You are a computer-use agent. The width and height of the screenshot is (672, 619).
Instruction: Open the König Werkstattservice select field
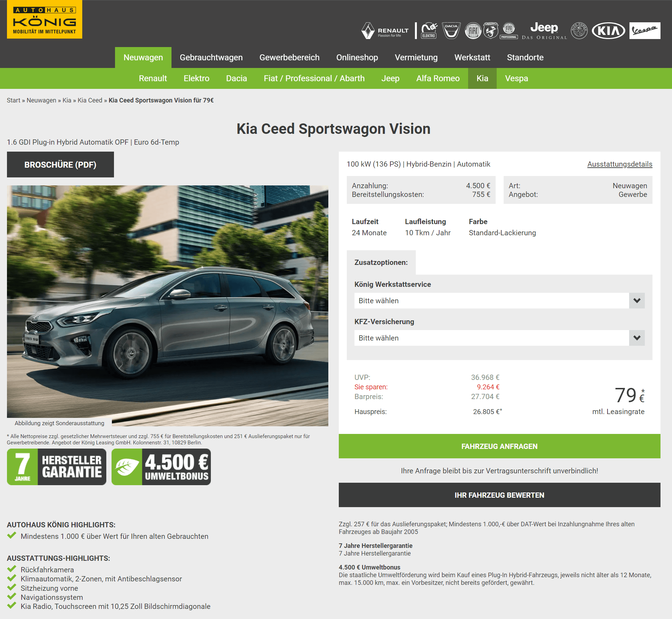tap(499, 301)
